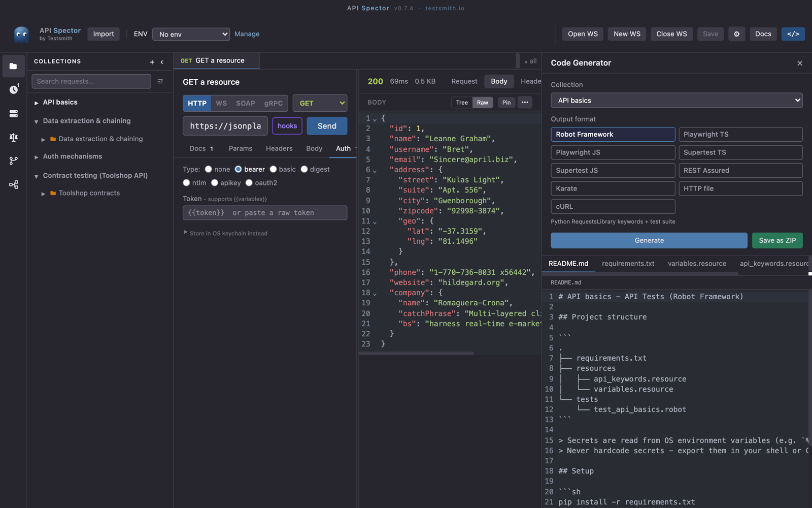Collapse JSON company object on line 18
812x508 pixels.
click(375, 294)
